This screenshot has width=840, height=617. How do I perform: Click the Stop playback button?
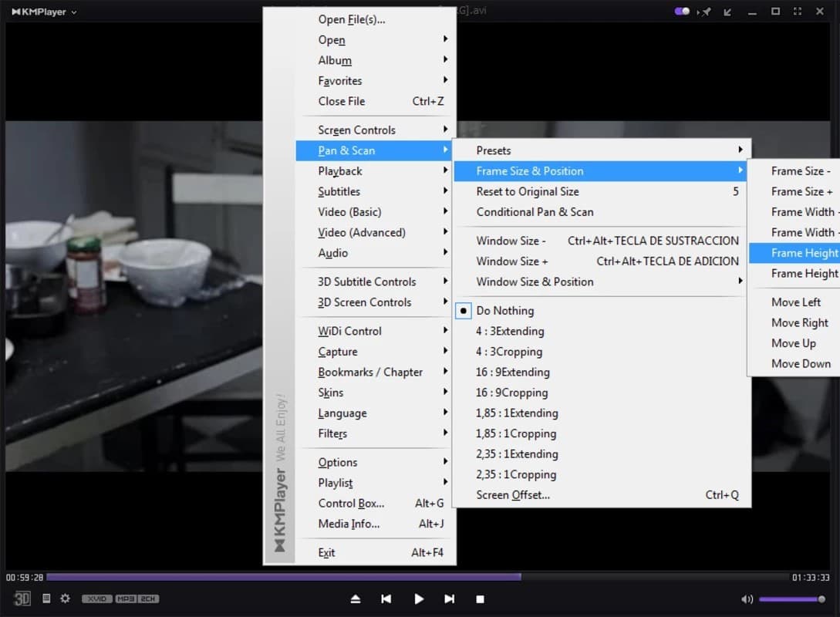point(480,598)
